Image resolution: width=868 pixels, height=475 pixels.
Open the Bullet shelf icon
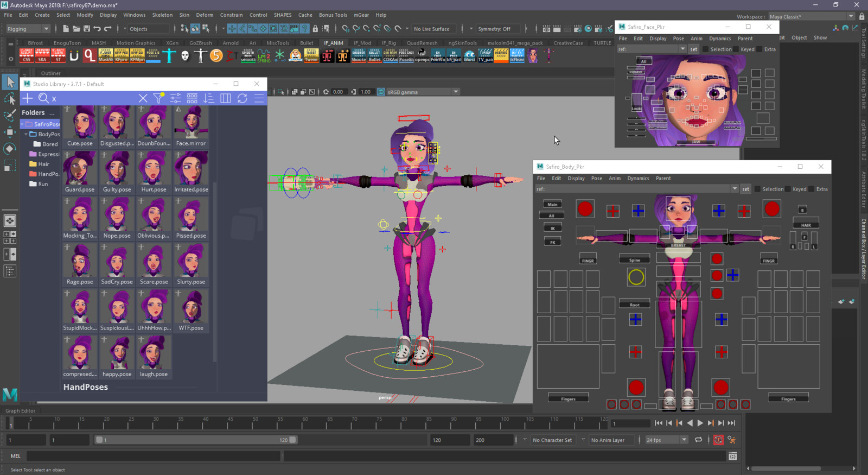374,55
